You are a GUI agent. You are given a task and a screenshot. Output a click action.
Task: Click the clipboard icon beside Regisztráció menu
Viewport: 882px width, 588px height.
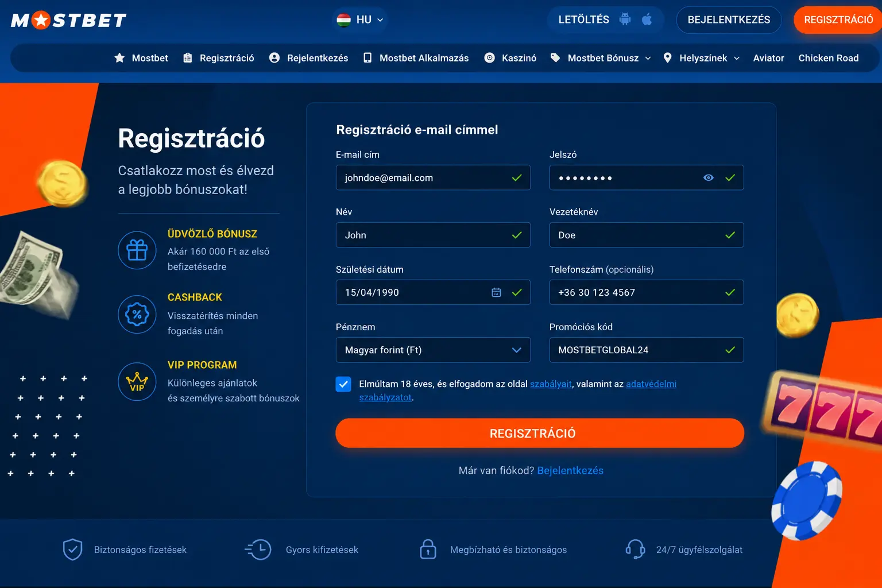click(188, 58)
